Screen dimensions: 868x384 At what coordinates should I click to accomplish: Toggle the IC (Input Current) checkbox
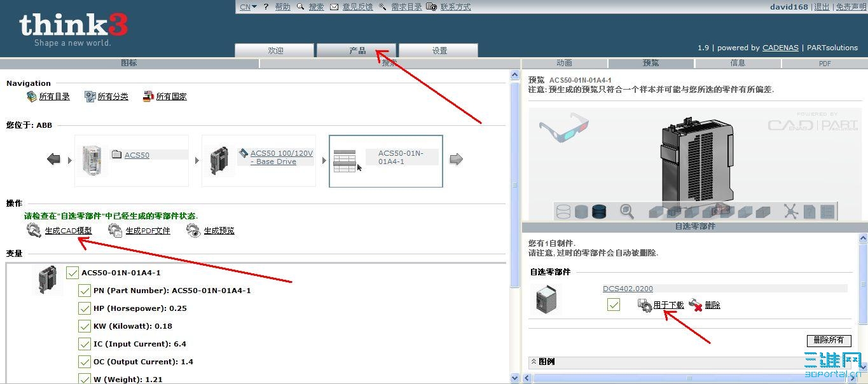[x=84, y=344]
